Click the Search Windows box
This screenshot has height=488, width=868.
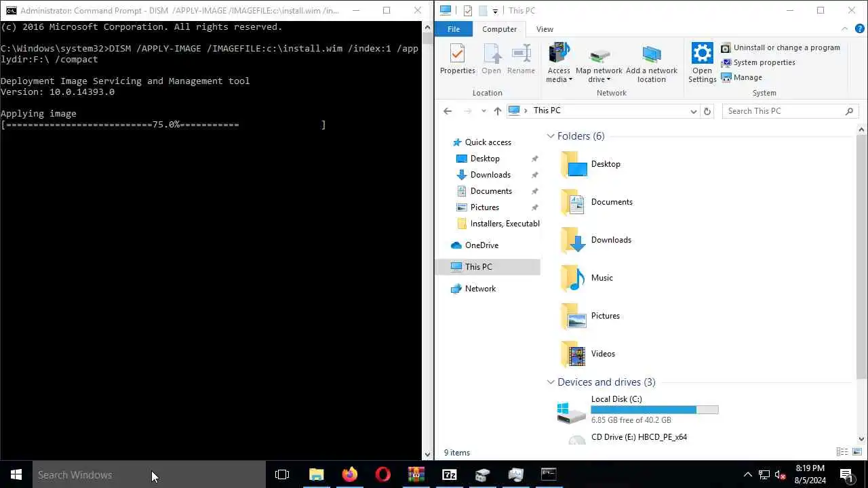149,474
